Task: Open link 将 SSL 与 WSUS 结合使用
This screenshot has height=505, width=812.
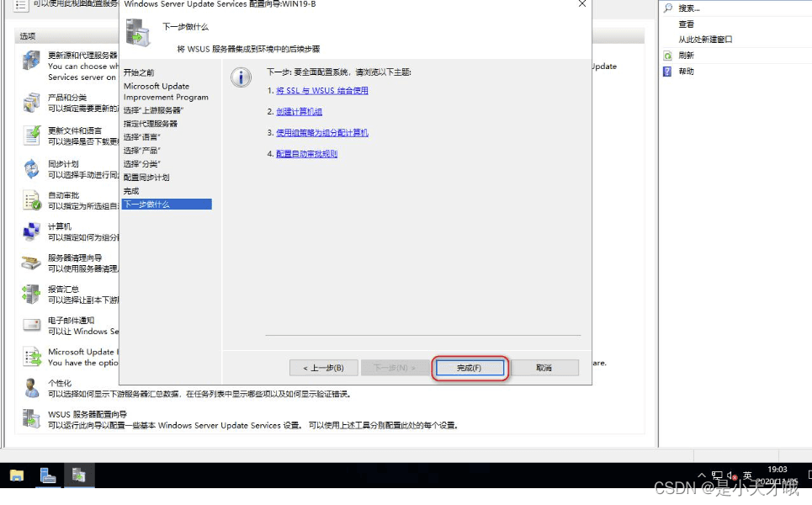Action: pyautogui.click(x=322, y=91)
